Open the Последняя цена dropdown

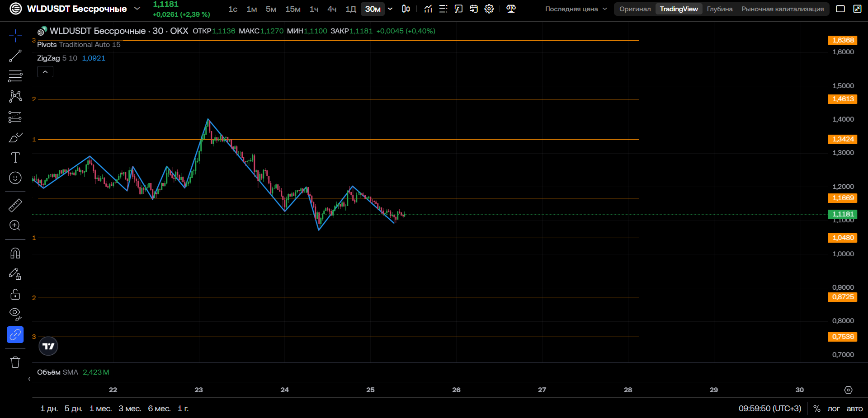(x=576, y=9)
